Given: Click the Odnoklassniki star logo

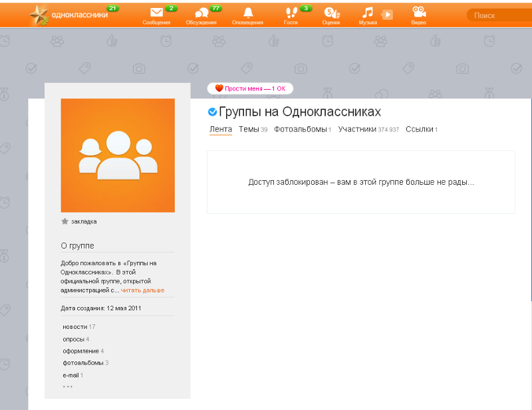Looking at the screenshot, I should pyautogui.click(x=39, y=15).
